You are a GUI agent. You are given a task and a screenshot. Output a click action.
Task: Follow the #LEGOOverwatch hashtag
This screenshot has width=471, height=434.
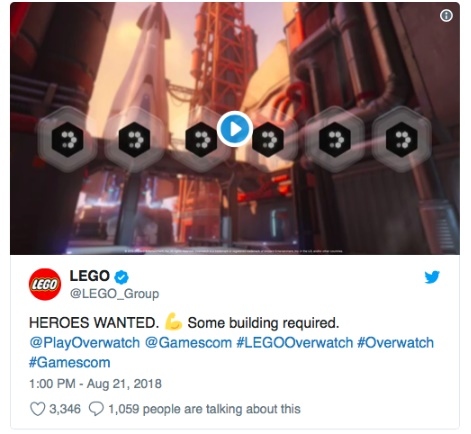point(295,343)
